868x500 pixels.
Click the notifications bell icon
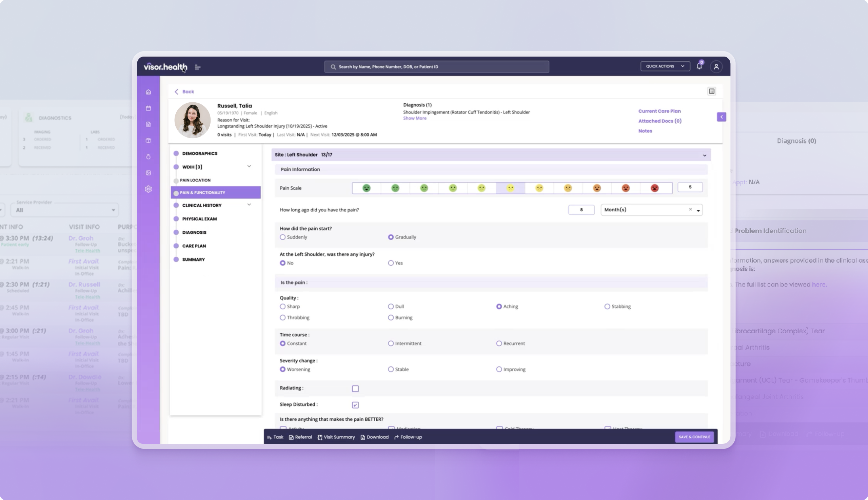click(699, 66)
